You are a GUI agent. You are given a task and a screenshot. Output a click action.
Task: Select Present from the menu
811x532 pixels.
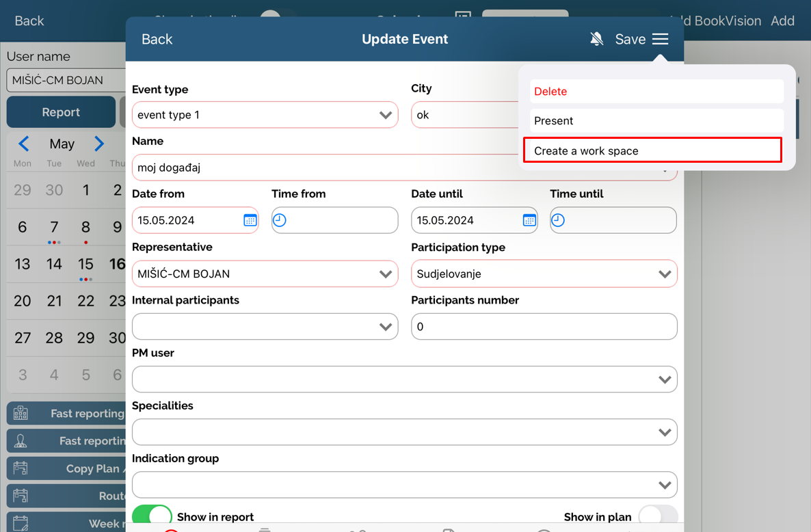tap(656, 121)
